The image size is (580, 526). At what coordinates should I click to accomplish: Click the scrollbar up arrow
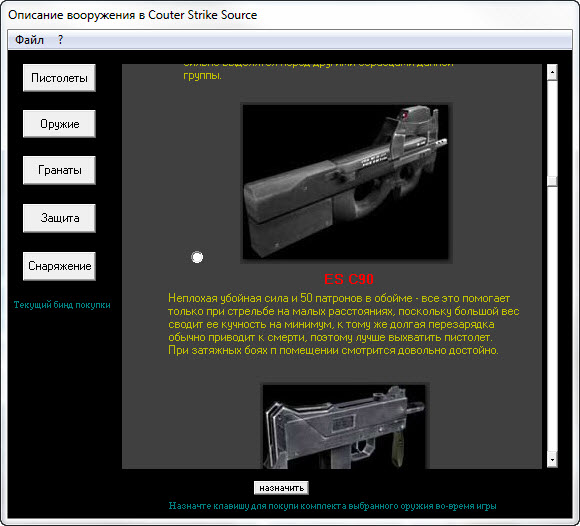pyautogui.click(x=552, y=72)
